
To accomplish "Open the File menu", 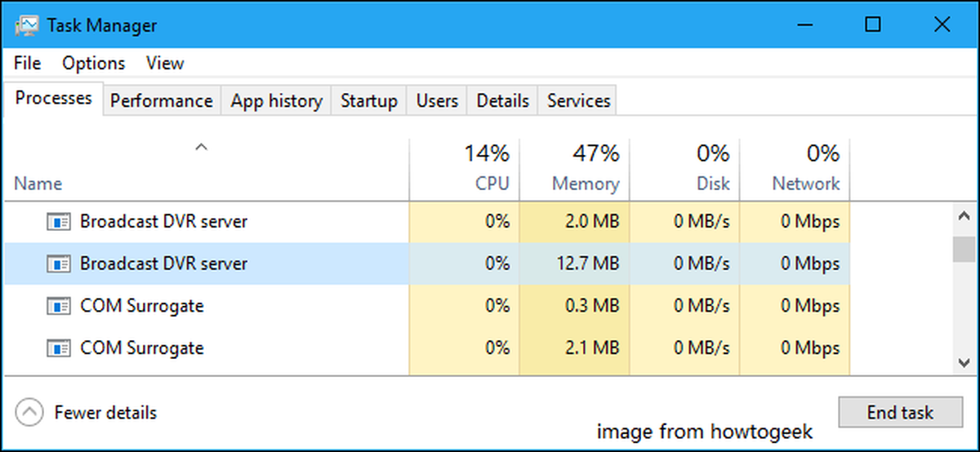I will (x=27, y=63).
